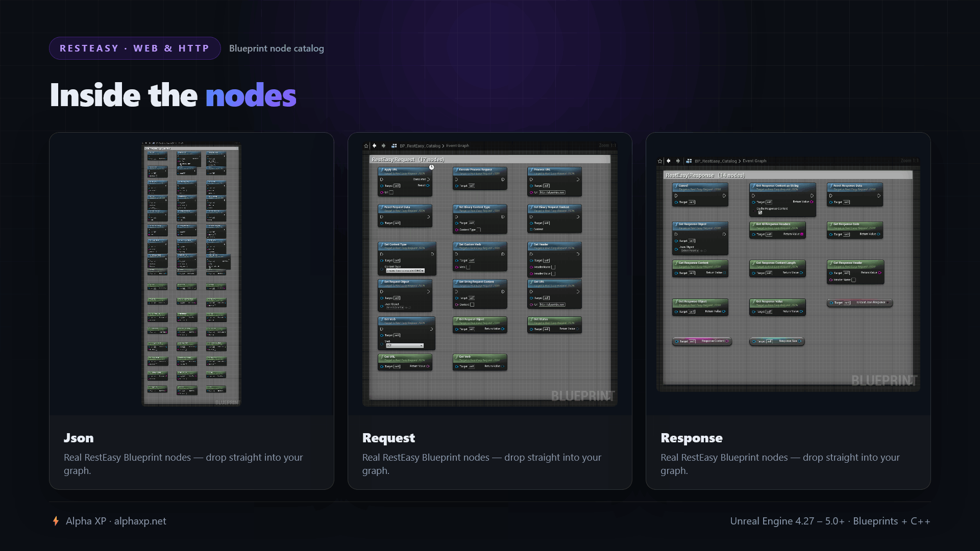Select the Event Graph breadcrumb in the Response graph

pos(754,161)
